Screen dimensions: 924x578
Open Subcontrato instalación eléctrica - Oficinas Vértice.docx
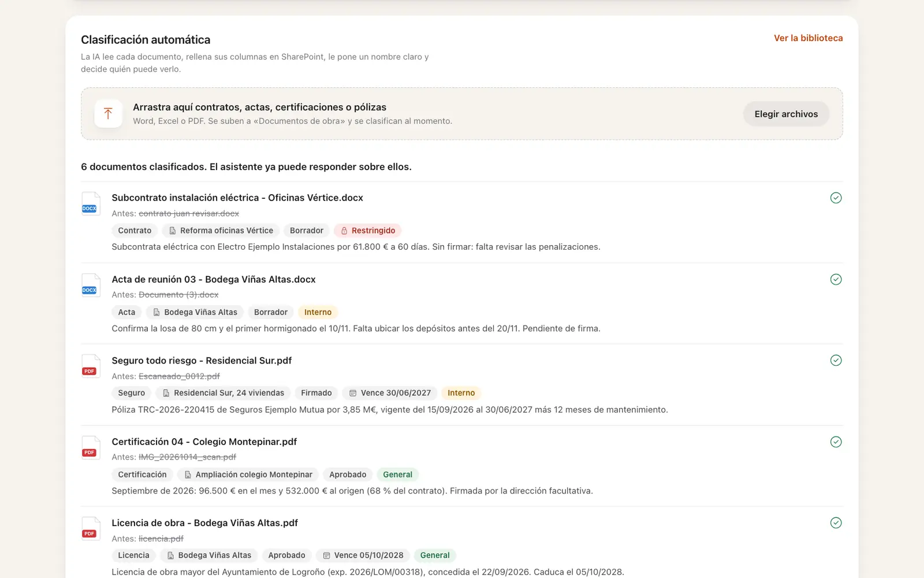coord(237,198)
